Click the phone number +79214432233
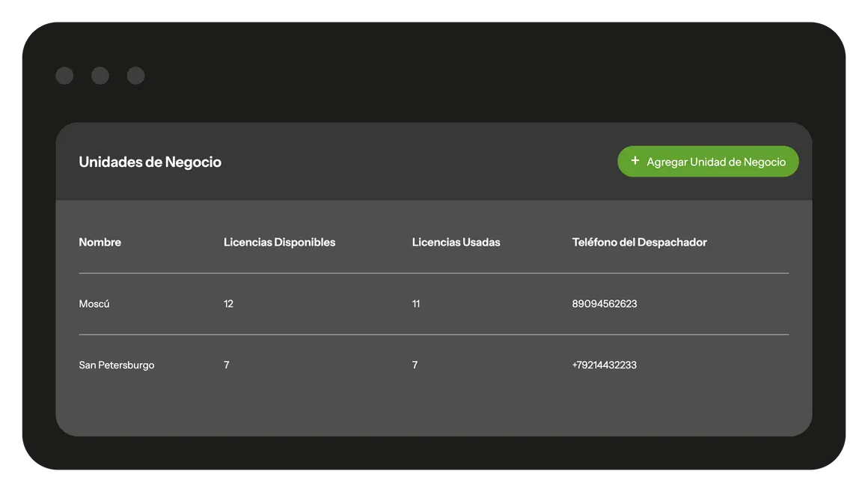Image resolution: width=868 pixels, height=492 pixels. [604, 365]
